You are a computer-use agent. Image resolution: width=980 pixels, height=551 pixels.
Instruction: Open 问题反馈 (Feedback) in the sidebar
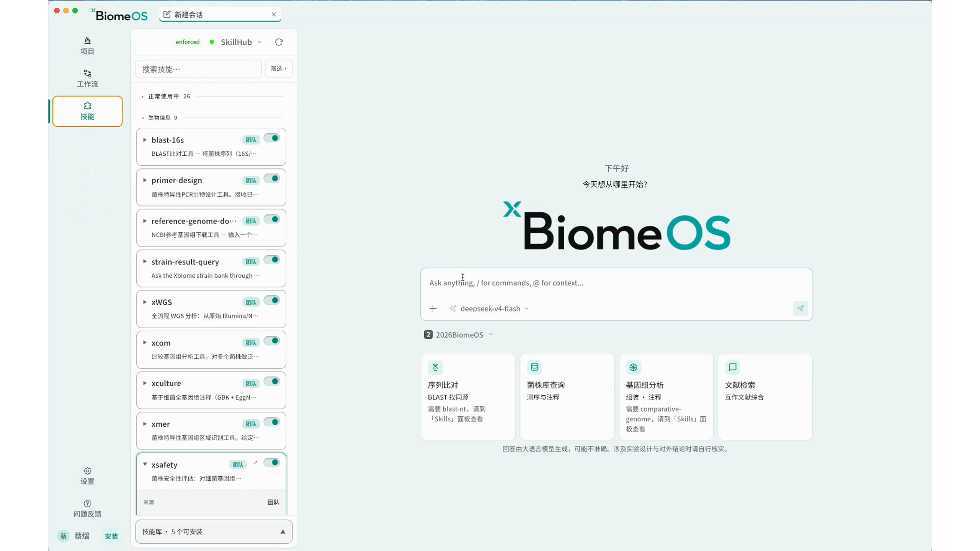click(x=87, y=508)
